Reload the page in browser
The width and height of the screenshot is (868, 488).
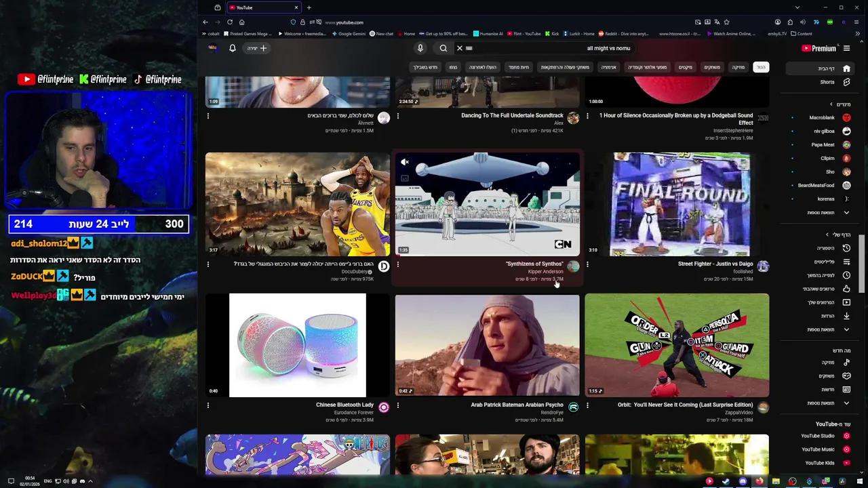230,22
